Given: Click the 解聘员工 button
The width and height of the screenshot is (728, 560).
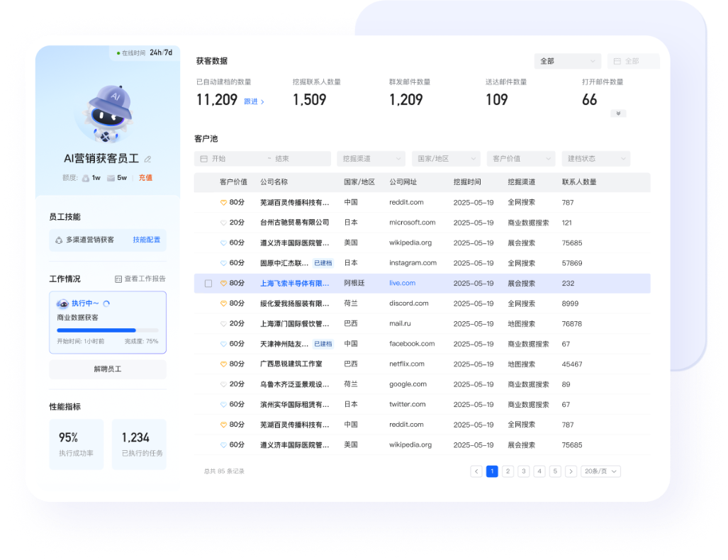Looking at the screenshot, I should [108, 369].
